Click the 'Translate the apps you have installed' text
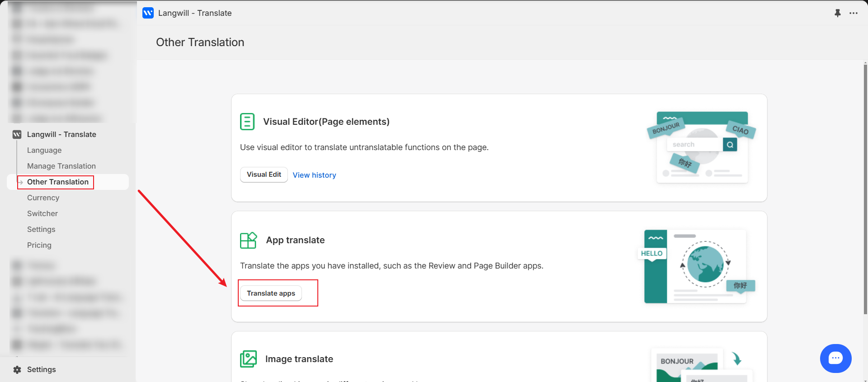Viewport: 868px width, 382px height. (392, 266)
